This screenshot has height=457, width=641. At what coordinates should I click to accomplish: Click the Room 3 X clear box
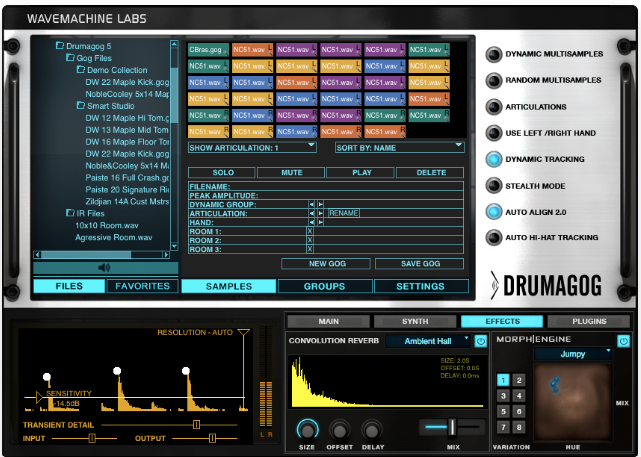[310, 249]
